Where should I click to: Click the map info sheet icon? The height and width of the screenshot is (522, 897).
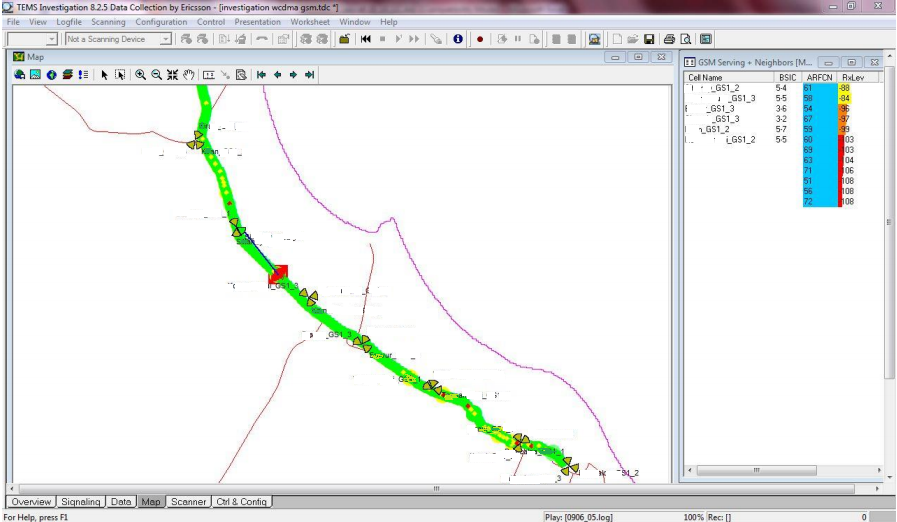241,74
